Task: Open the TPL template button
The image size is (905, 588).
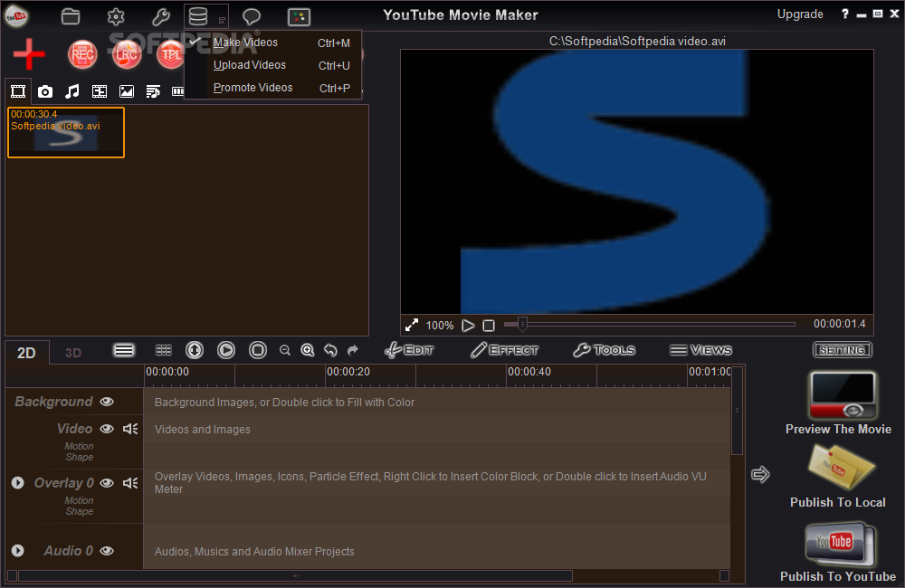Action: pyautogui.click(x=171, y=55)
